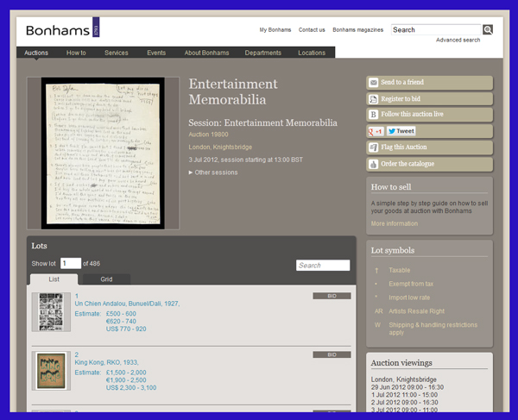Click Follow this auction live button

429,115
